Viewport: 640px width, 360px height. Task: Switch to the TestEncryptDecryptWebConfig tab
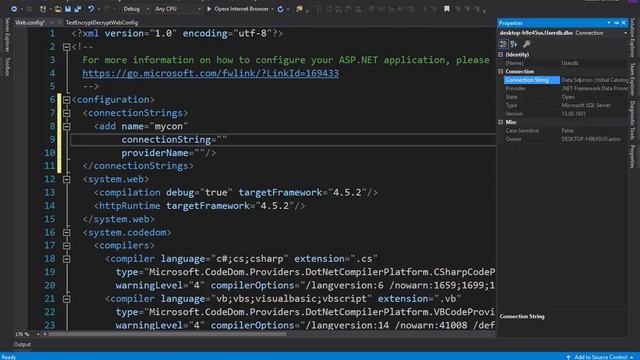(102, 22)
